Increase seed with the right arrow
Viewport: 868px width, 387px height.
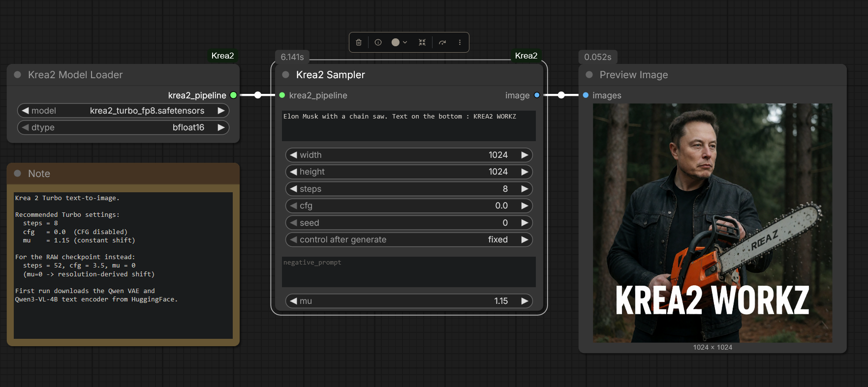click(x=525, y=223)
